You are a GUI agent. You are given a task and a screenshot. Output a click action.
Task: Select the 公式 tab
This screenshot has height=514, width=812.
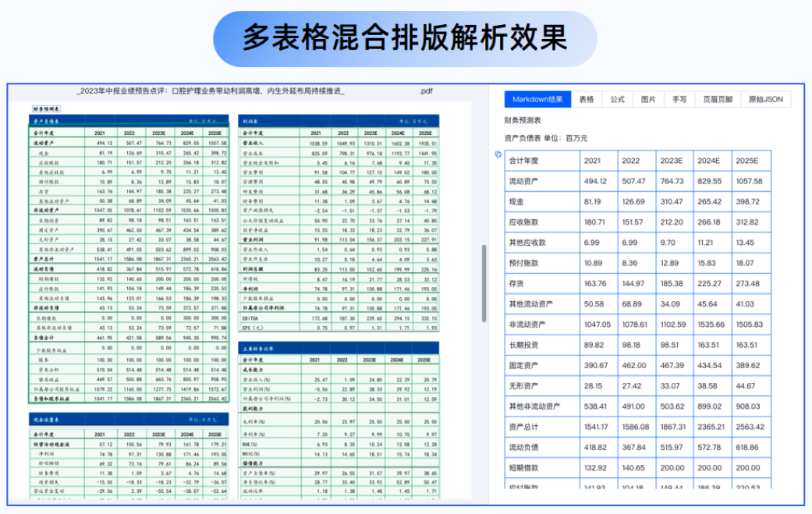(617, 99)
